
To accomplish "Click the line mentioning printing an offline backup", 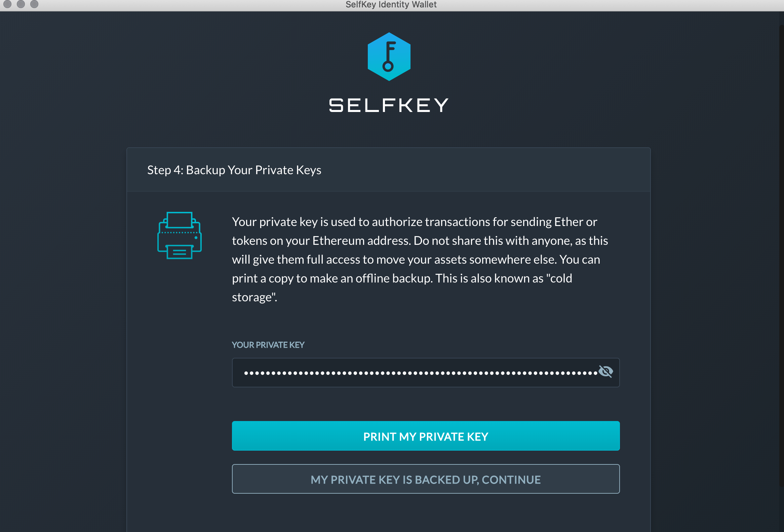I will tap(402, 279).
